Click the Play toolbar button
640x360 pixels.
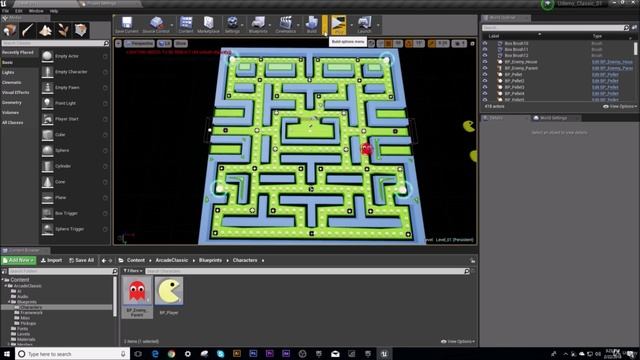tap(338, 24)
